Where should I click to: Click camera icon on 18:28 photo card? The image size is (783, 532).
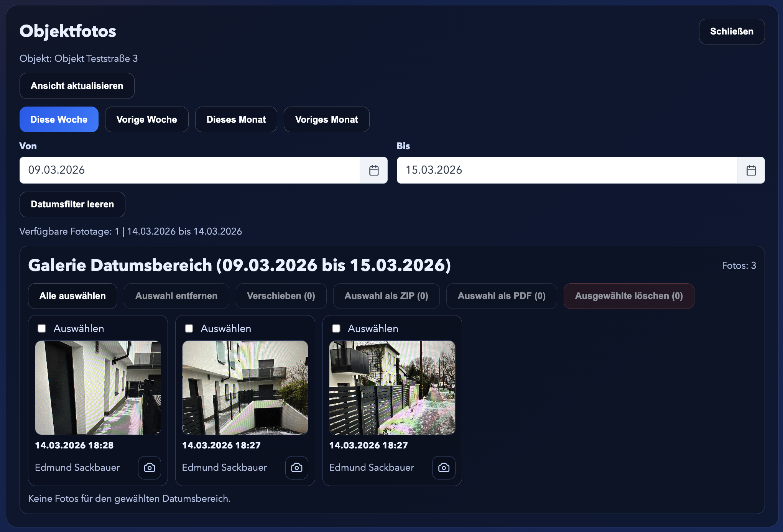[x=150, y=468]
